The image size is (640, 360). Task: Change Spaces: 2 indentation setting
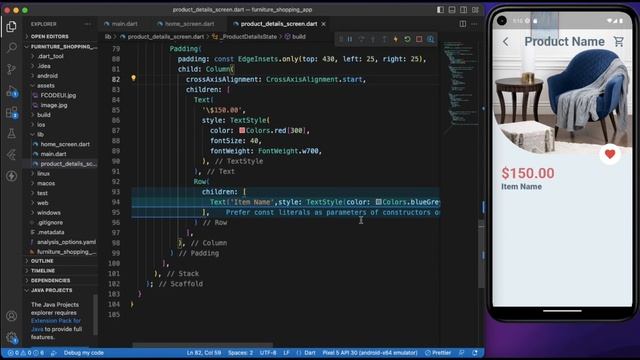pyautogui.click(x=240, y=353)
